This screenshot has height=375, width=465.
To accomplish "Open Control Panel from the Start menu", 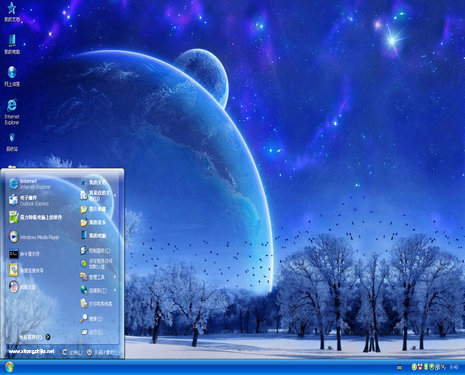I will [x=95, y=250].
